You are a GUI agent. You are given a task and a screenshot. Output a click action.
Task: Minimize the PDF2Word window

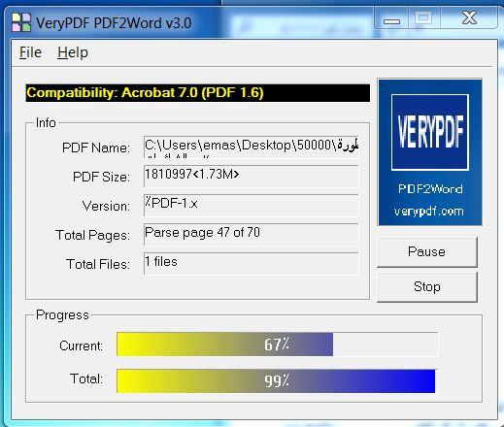391,18
